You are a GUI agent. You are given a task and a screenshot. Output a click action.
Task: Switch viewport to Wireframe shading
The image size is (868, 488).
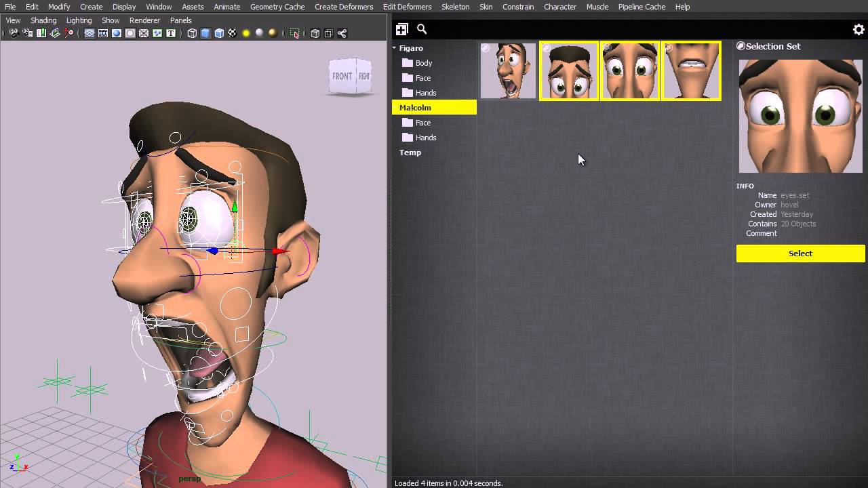coord(192,33)
